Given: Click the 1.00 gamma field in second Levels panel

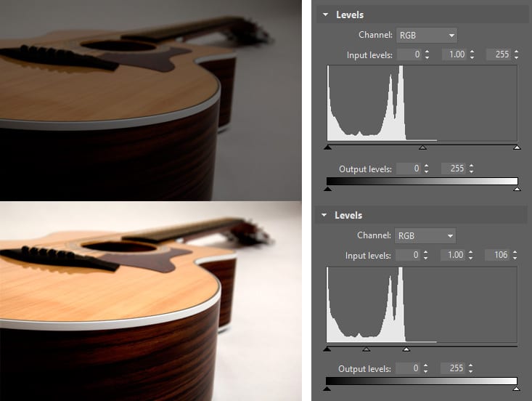Looking at the screenshot, I should [x=452, y=255].
